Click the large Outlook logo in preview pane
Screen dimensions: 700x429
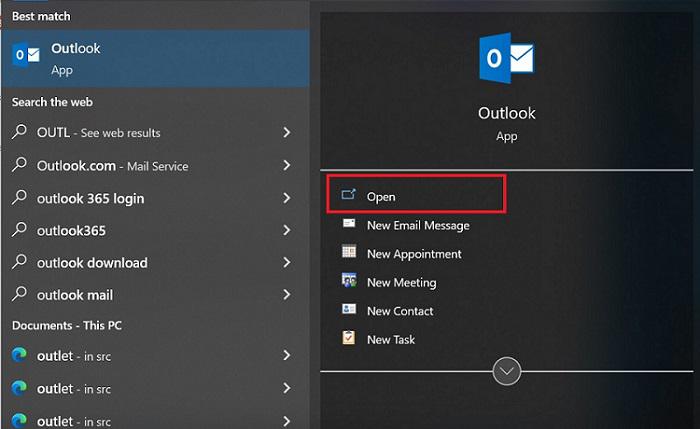506,58
